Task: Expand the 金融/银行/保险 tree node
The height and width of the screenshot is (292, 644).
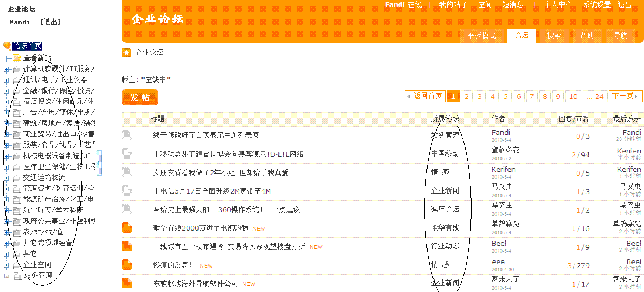Action: tap(6, 91)
